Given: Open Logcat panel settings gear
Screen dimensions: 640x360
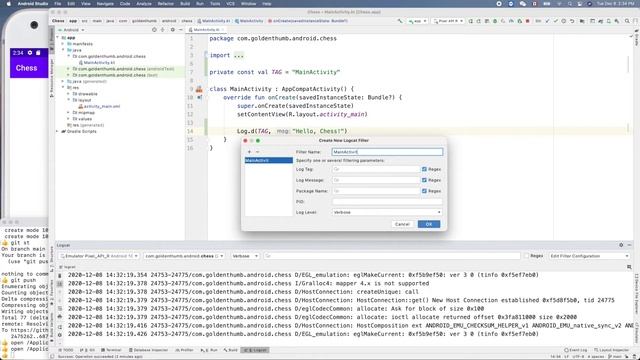Looking at the screenshot, I should (621, 245).
